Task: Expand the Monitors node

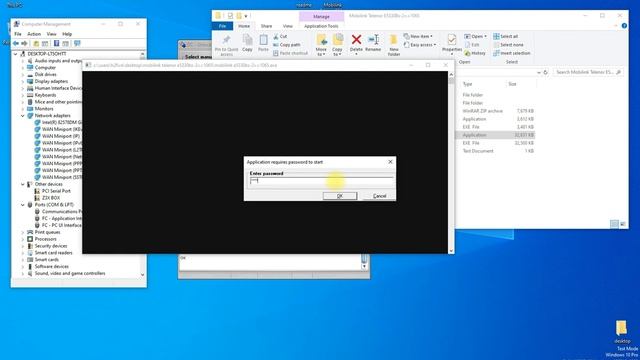Action: [23, 109]
